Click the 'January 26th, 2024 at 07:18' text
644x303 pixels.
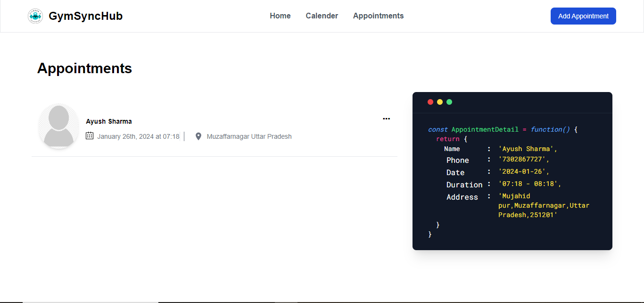138,136
